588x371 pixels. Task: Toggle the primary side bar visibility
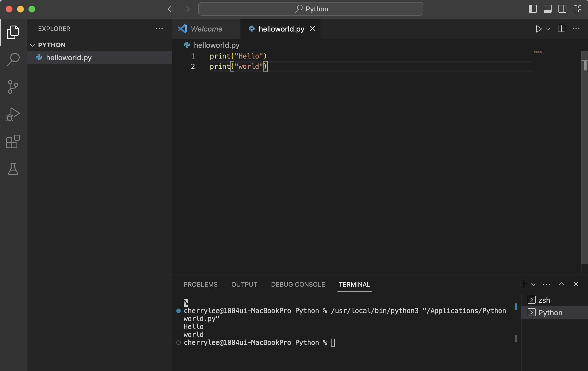click(533, 9)
